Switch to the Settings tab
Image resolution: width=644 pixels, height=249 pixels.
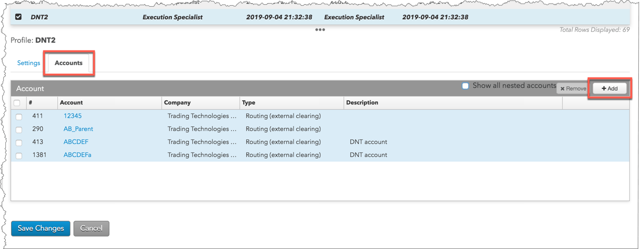click(x=29, y=63)
